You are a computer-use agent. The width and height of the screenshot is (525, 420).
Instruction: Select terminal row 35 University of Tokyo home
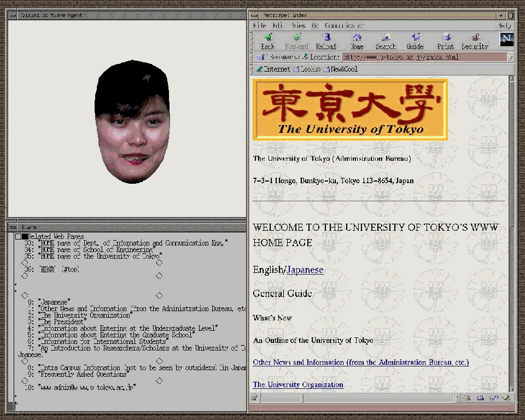pos(93,256)
